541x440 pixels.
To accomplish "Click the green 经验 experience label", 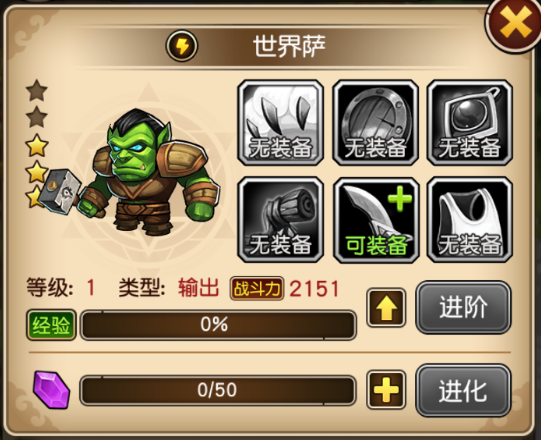I will [x=51, y=325].
